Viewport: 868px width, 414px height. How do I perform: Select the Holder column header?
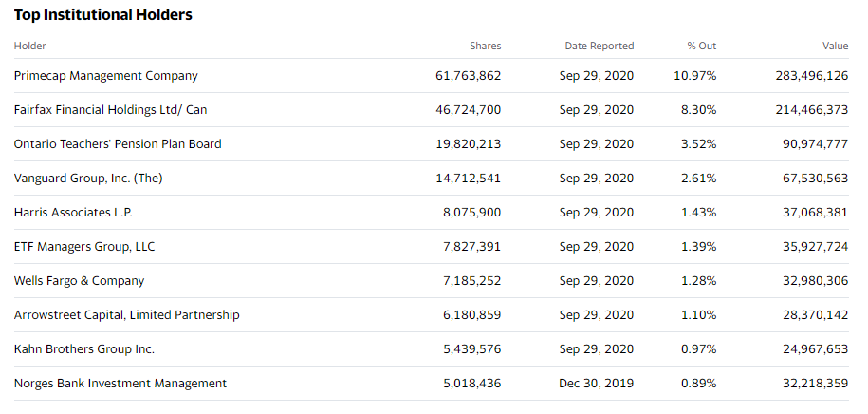[30, 46]
